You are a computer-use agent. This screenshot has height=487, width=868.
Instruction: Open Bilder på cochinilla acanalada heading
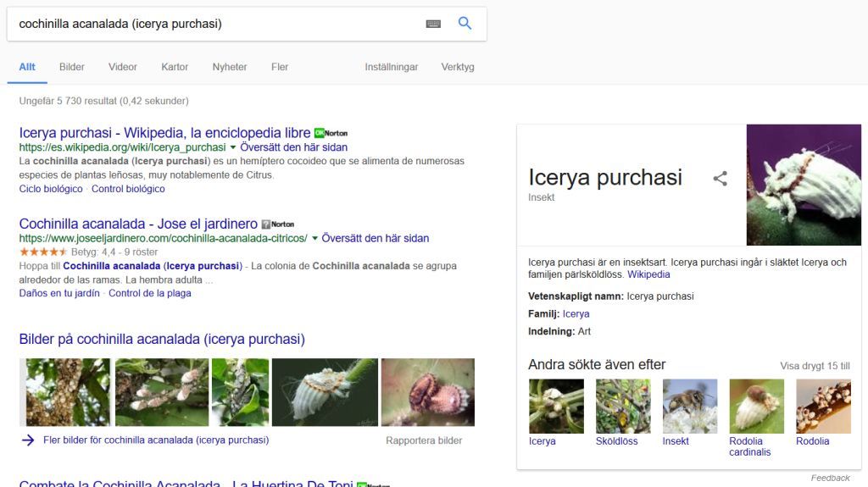coord(162,340)
